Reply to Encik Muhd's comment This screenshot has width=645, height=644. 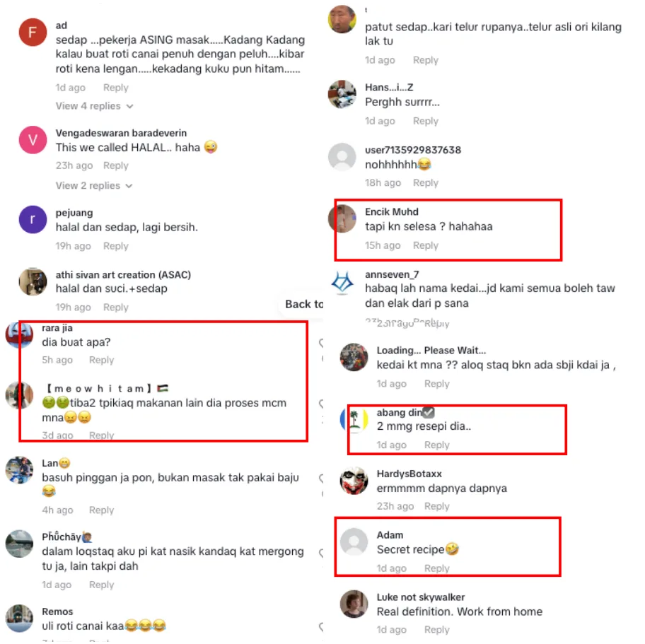[x=425, y=245]
